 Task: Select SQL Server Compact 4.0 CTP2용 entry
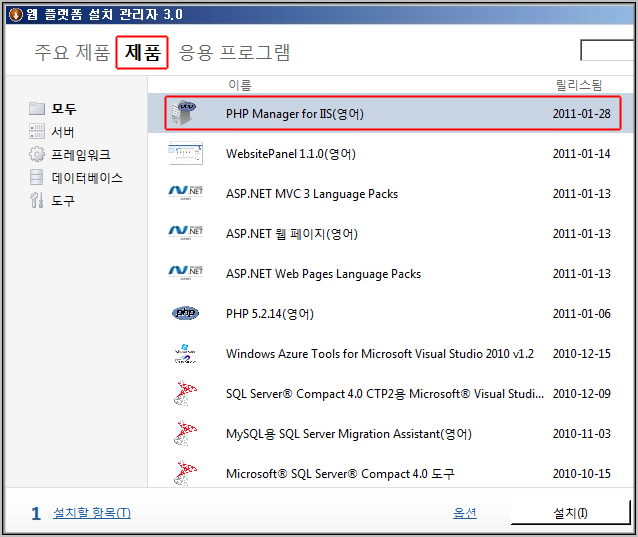pos(385,393)
